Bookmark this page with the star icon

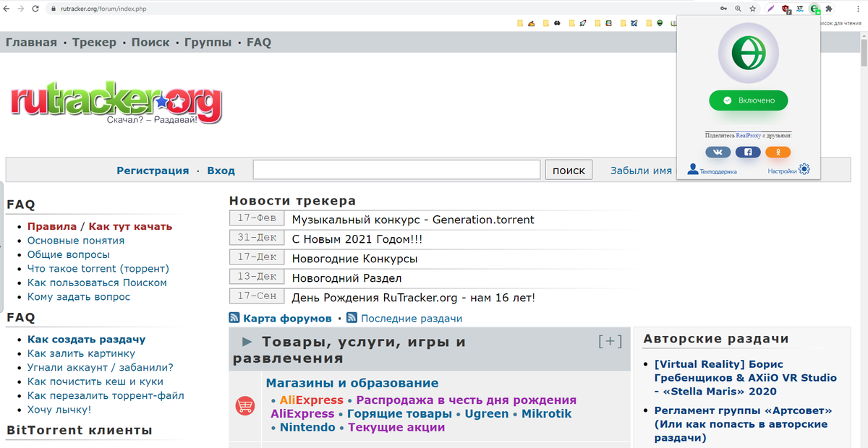pyautogui.click(x=752, y=9)
